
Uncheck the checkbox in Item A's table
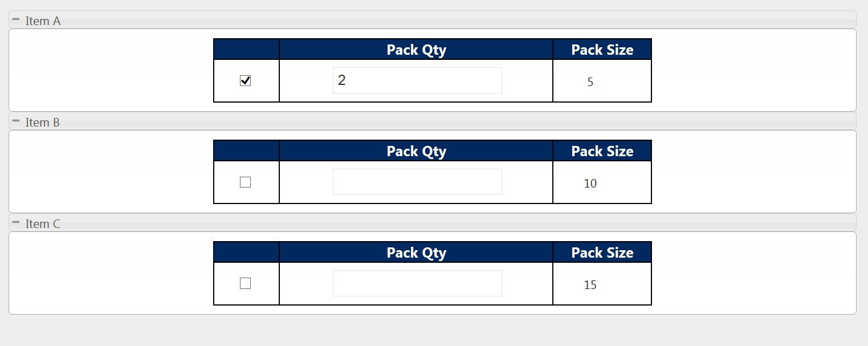(246, 80)
